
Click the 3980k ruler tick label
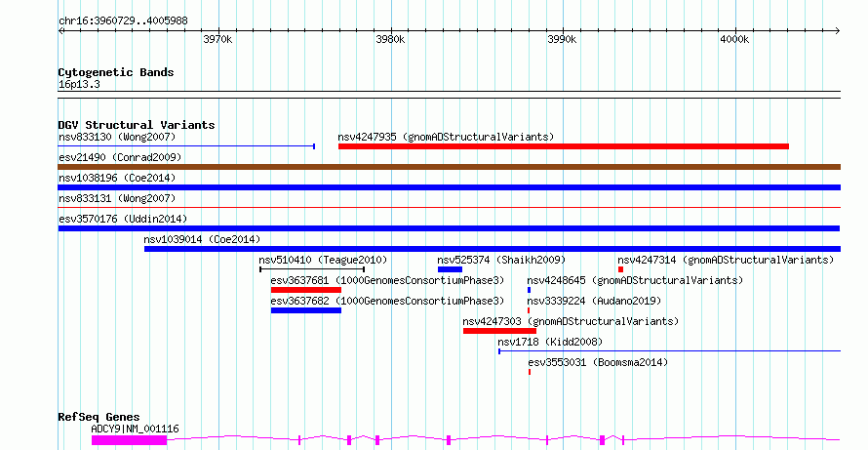click(390, 40)
